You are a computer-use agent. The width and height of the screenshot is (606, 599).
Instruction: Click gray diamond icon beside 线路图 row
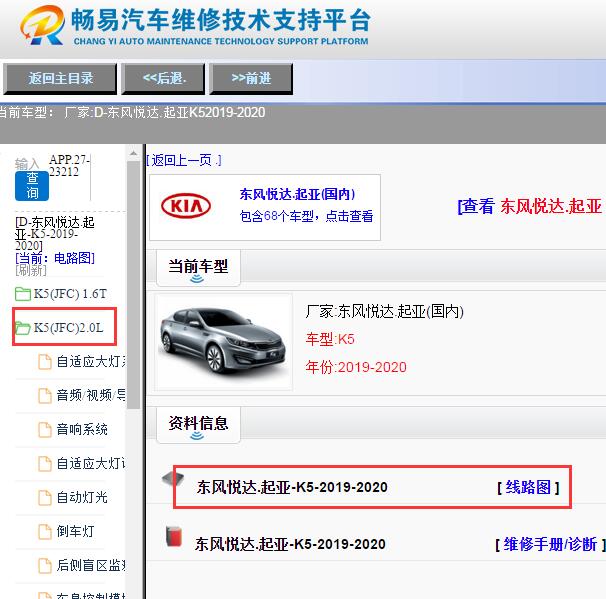pyautogui.click(x=173, y=479)
